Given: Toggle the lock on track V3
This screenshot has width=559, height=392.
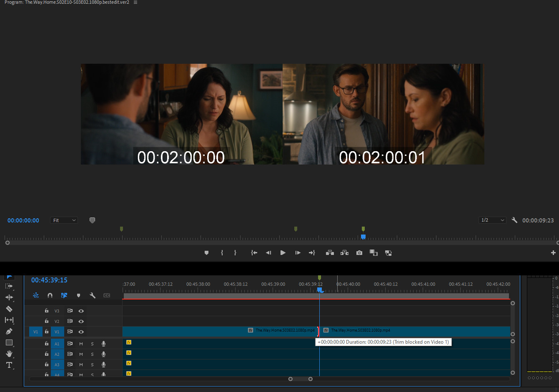Looking at the screenshot, I should (47, 311).
